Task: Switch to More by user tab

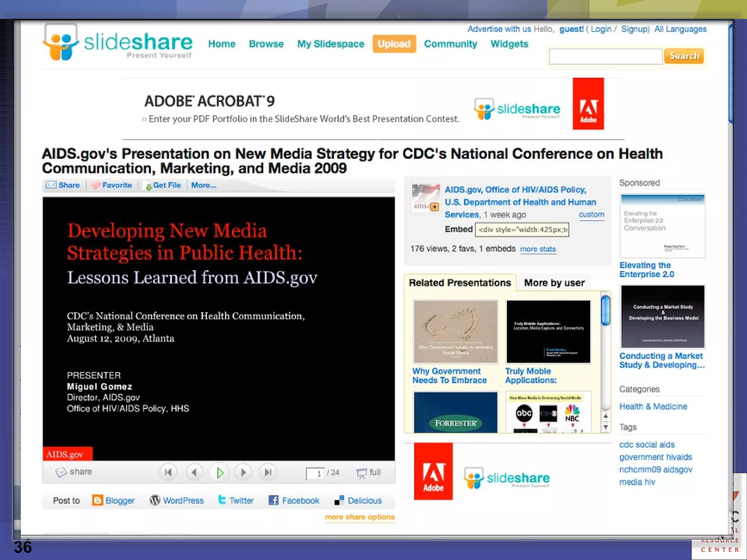Action: 554,283
